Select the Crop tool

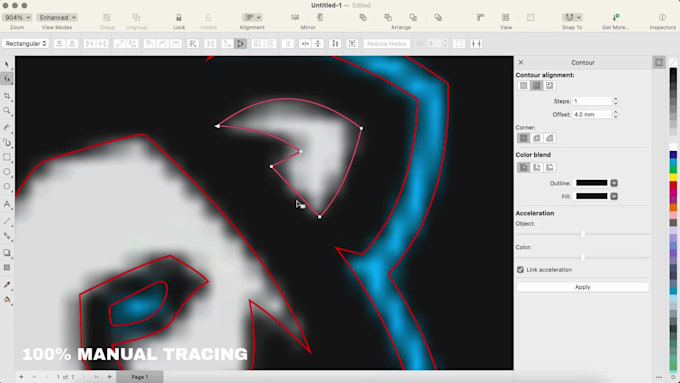pyautogui.click(x=7, y=96)
